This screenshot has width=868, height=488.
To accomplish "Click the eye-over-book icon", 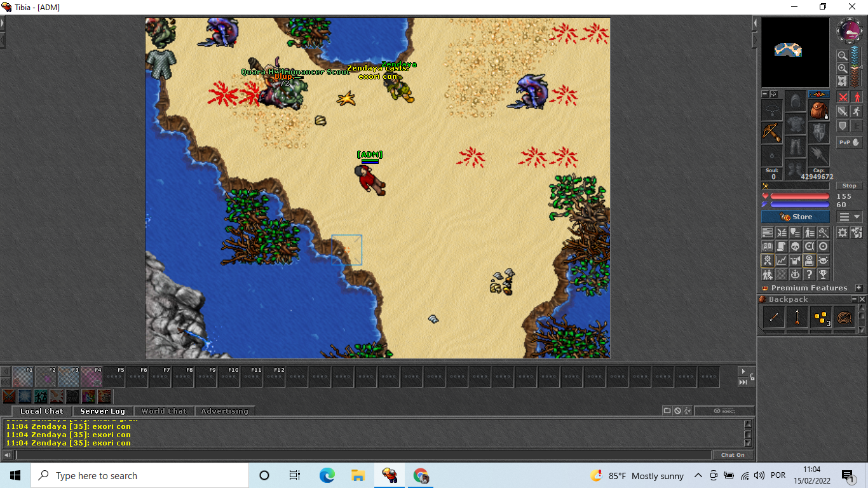I will click(810, 261).
